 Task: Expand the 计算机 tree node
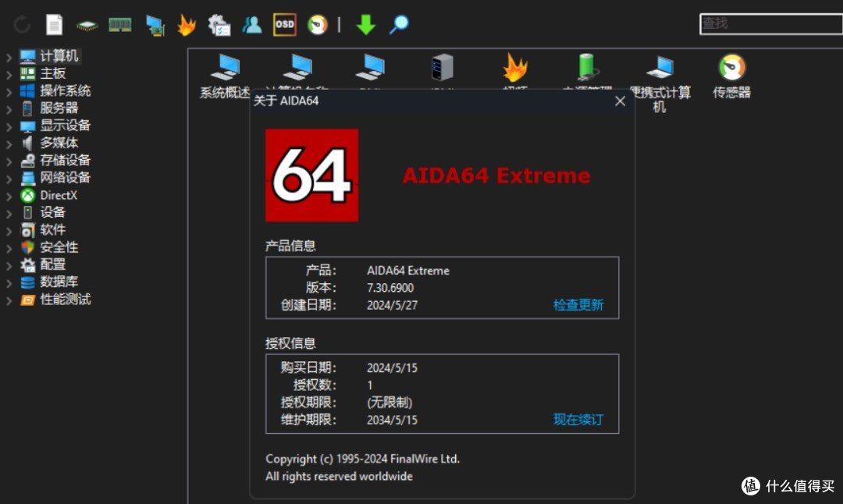[9, 56]
